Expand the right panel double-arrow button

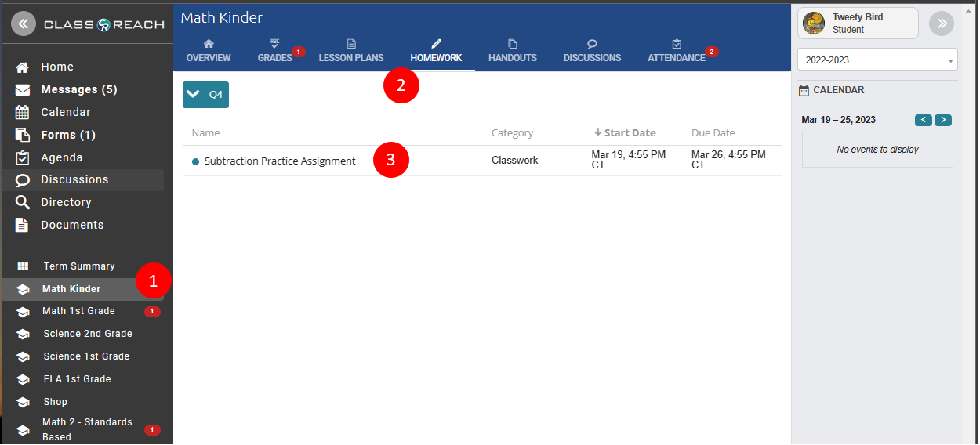pos(941,24)
